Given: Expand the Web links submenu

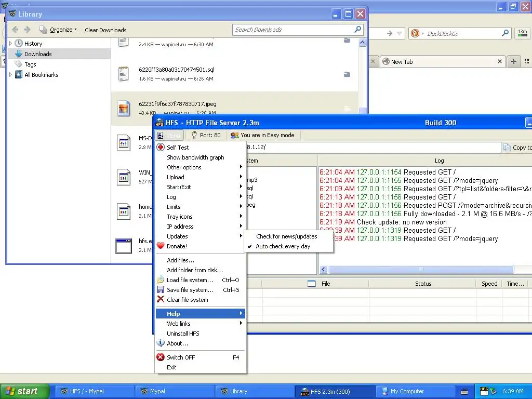Looking at the screenshot, I should pyautogui.click(x=201, y=323).
